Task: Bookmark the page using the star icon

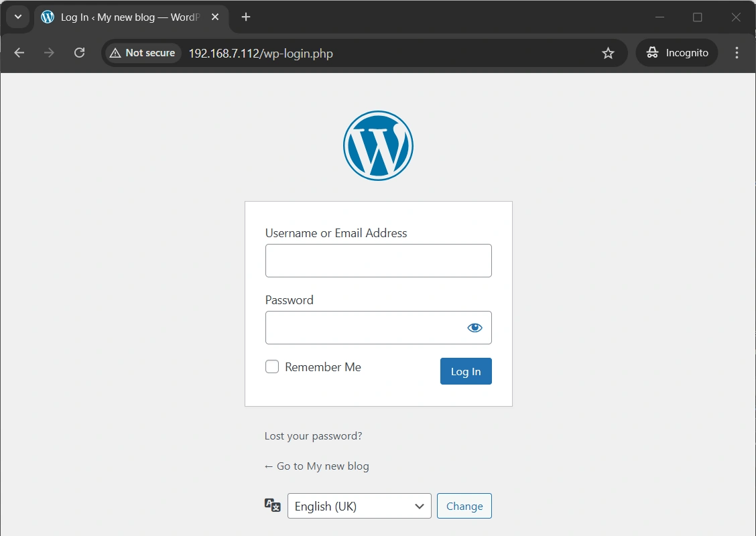Action: (x=608, y=52)
